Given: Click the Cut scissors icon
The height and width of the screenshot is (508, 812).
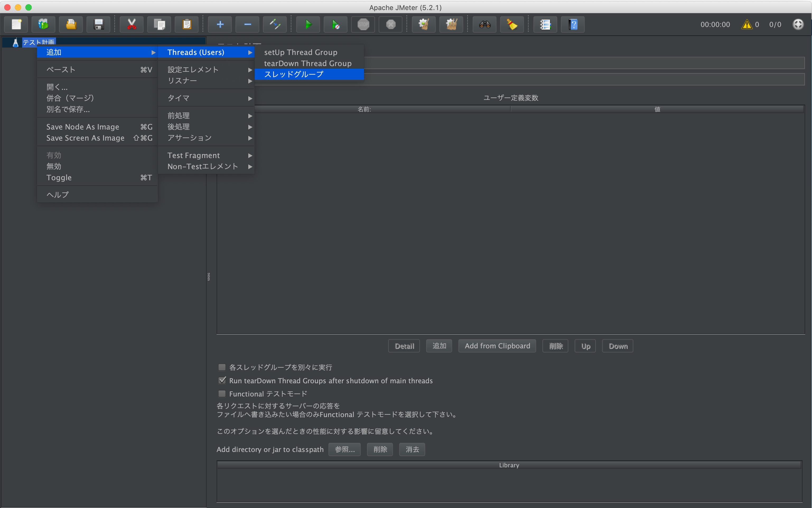Looking at the screenshot, I should pos(132,25).
